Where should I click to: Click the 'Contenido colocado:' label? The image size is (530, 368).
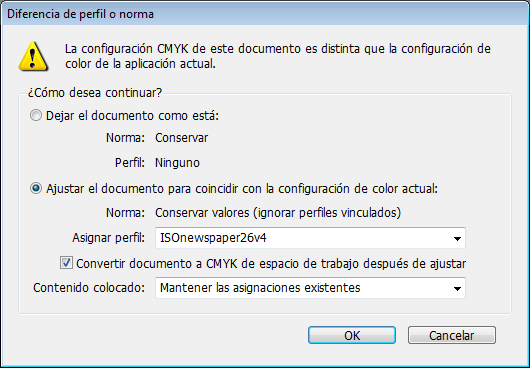click(x=89, y=288)
